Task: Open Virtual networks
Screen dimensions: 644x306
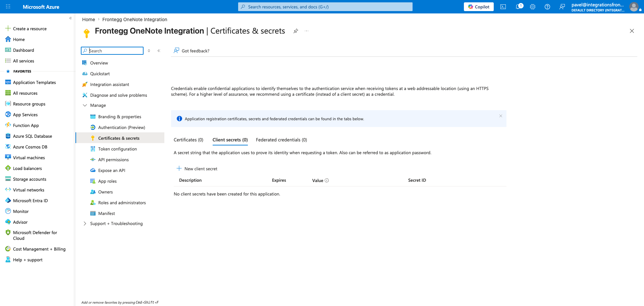Action: pyautogui.click(x=29, y=190)
